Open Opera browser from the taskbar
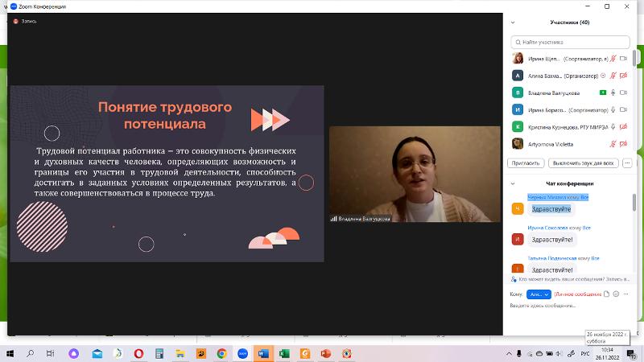Screen dimensions: 644x362 pos(138,353)
